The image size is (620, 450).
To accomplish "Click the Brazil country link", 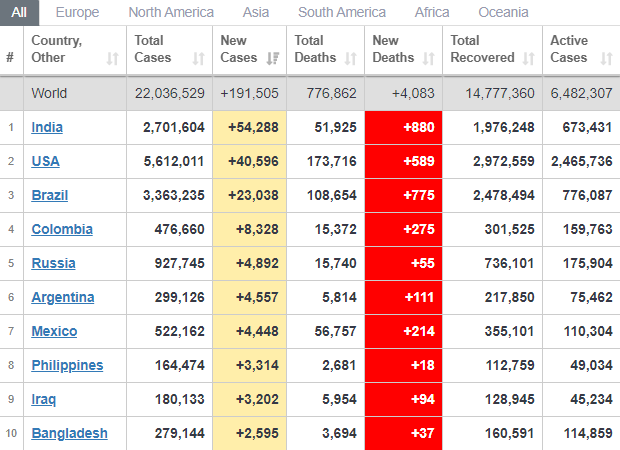I will [50, 195].
